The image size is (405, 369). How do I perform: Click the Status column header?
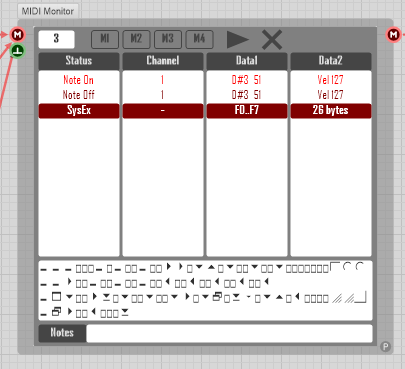pos(79,60)
